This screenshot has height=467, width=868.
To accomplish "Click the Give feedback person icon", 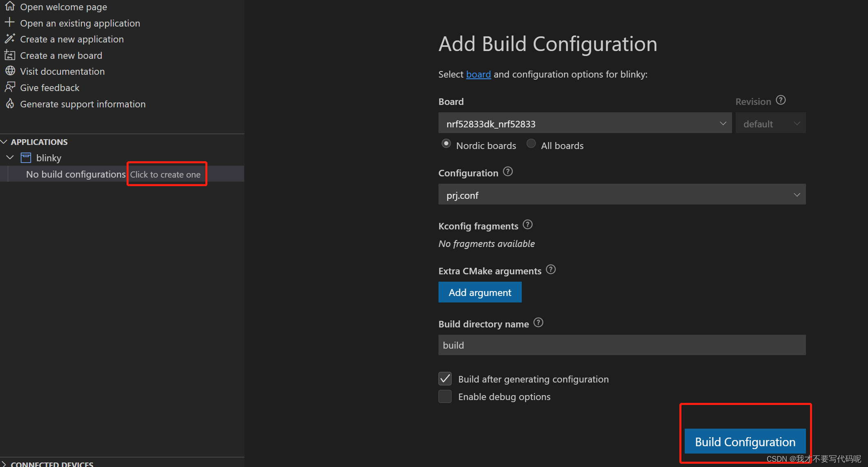I will 10,87.
